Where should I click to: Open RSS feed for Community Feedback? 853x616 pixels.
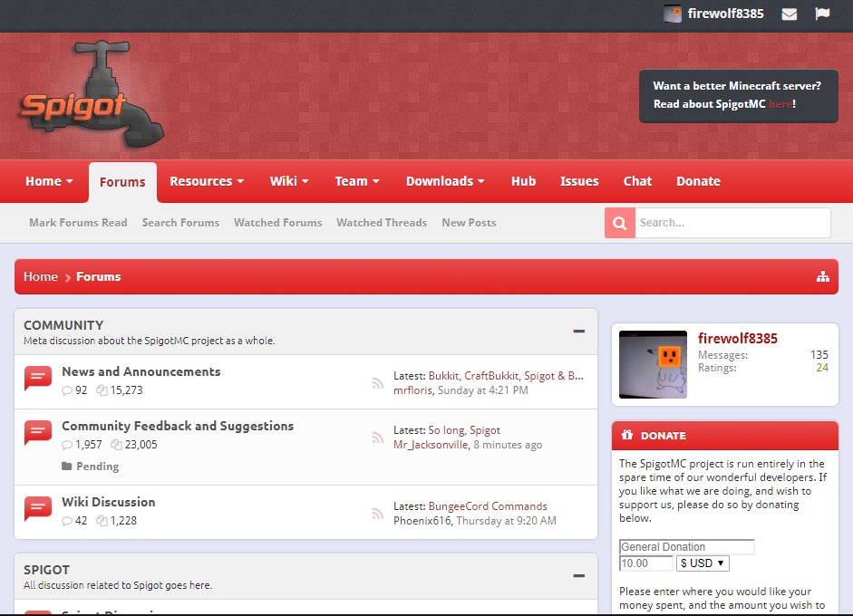[x=377, y=438]
